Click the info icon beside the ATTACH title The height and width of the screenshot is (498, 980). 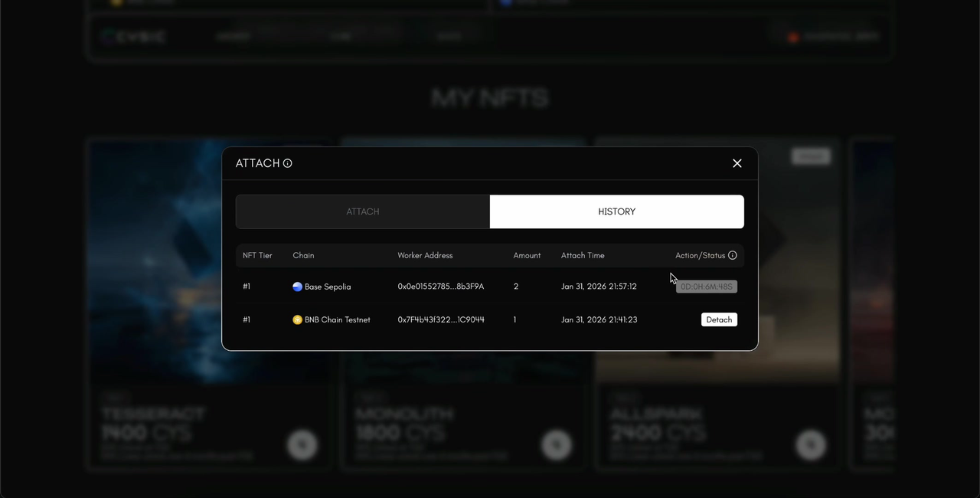click(288, 163)
